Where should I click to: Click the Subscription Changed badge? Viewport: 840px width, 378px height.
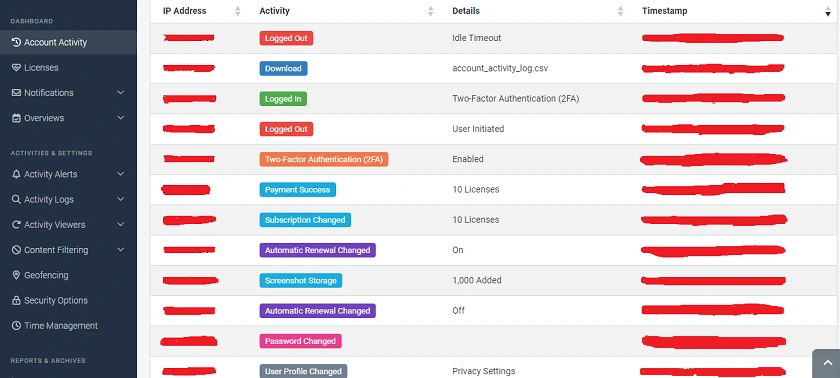tap(305, 220)
